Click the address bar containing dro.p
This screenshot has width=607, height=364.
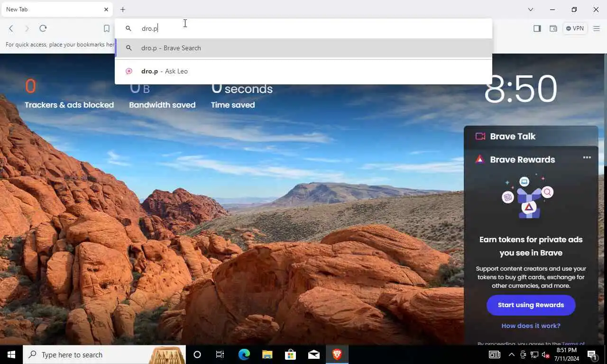click(x=303, y=28)
